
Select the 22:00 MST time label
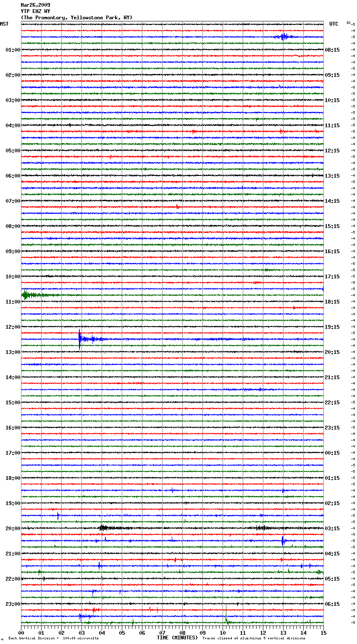[13, 579]
